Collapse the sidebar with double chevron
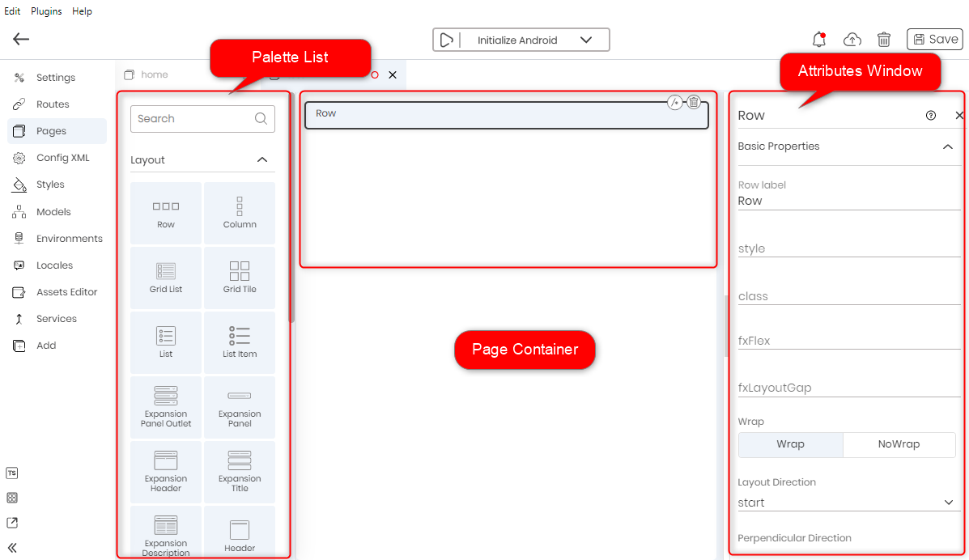 [x=12, y=547]
